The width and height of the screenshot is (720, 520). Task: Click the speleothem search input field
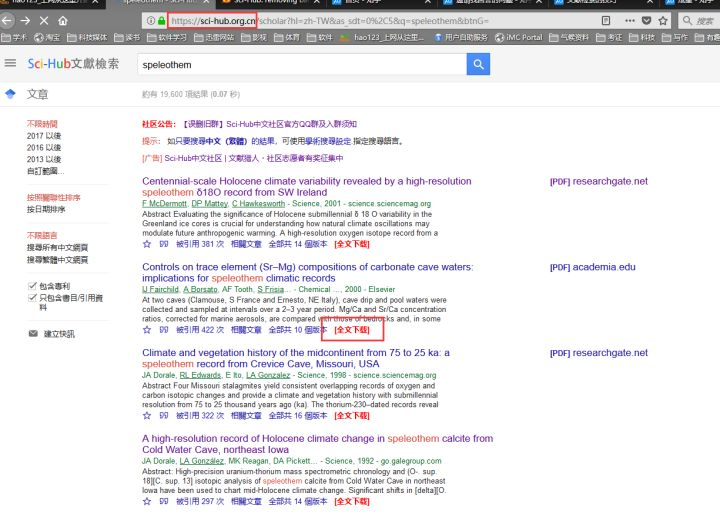pyautogui.click(x=302, y=64)
